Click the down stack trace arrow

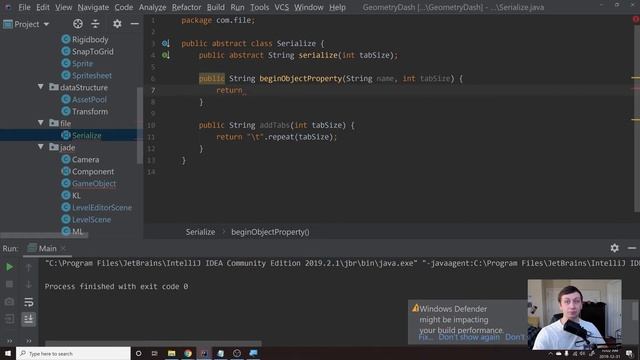click(29, 284)
